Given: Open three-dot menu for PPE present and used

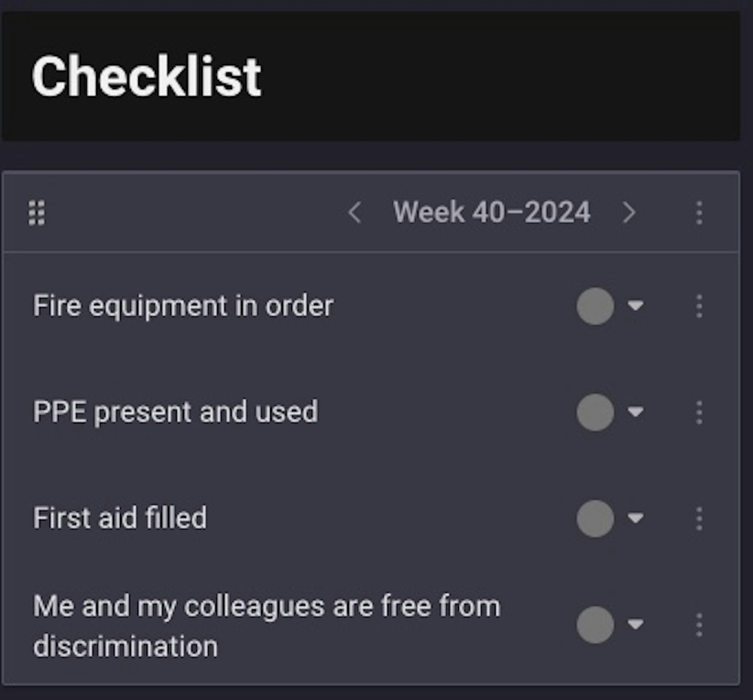Looking at the screenshot, I should coord(699,412).
